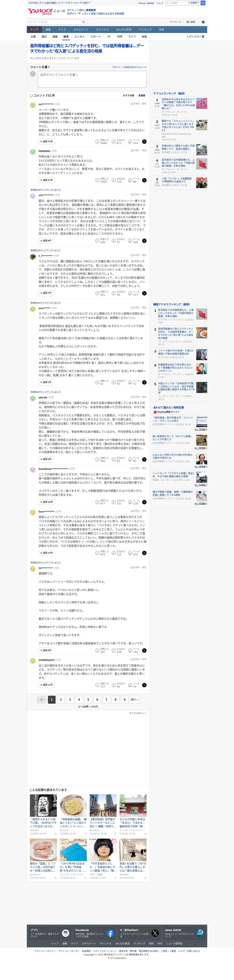Expand 返信15件 on bao comment
This screenshot has height=980, width=234.
click(x=46, y=553)
